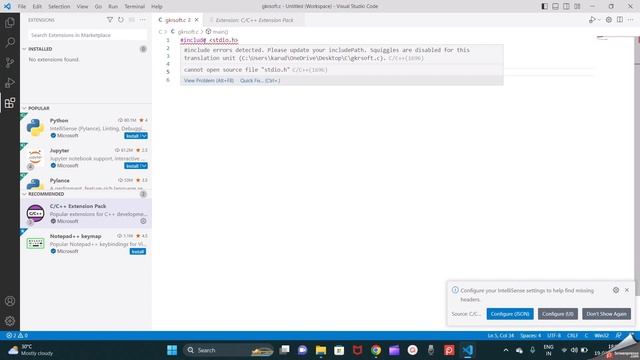Collapse the POPULAR section
Screen dimensions: 640x360
24,108
